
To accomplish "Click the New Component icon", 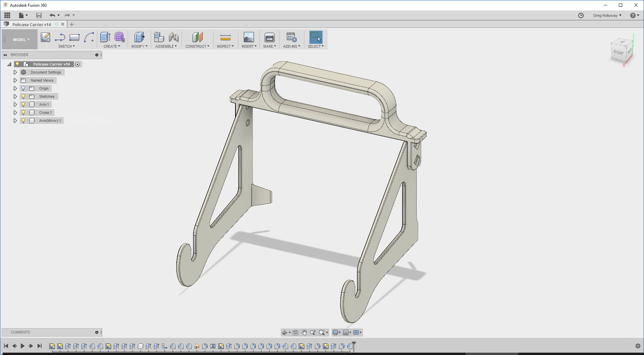I will click(x=159, y=37).
